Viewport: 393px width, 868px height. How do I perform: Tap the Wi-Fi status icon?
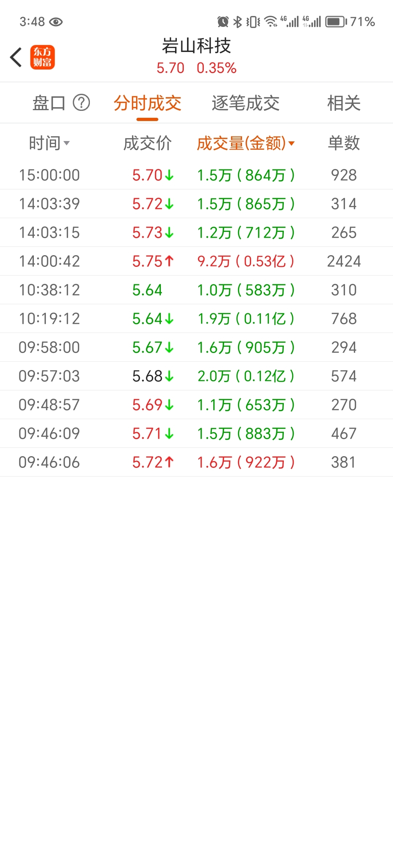pos(271,22)
